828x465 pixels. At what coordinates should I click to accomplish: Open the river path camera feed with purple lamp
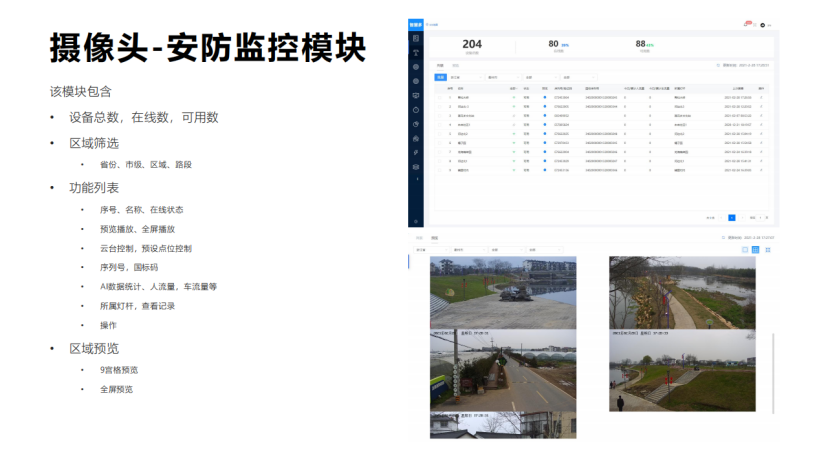tap(682, 293)
